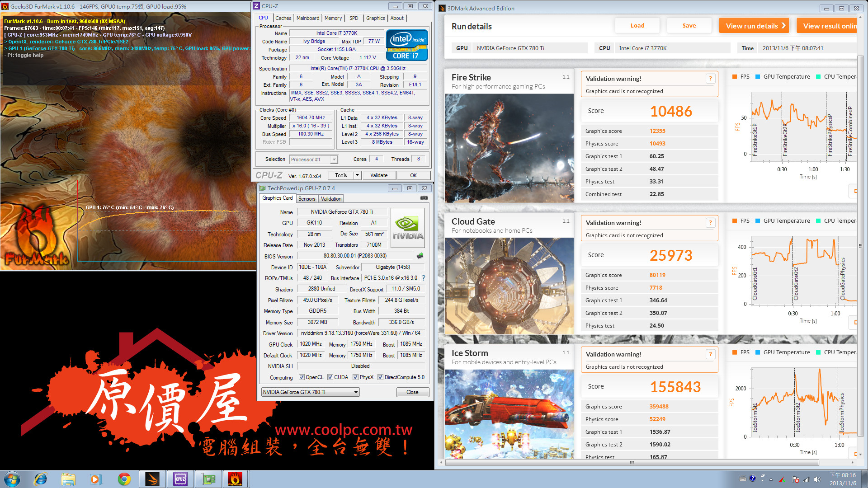
Task: Switch to the Memory tab in CPU-Z
Action: (x=333, y=18)
